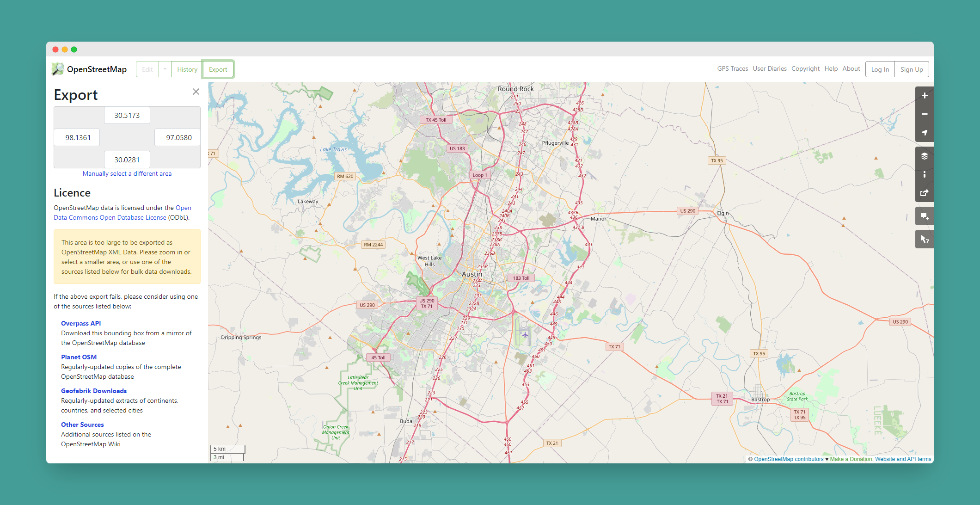Open the Share map panel
Screen dimensions: 980x505
coord(924,193)
